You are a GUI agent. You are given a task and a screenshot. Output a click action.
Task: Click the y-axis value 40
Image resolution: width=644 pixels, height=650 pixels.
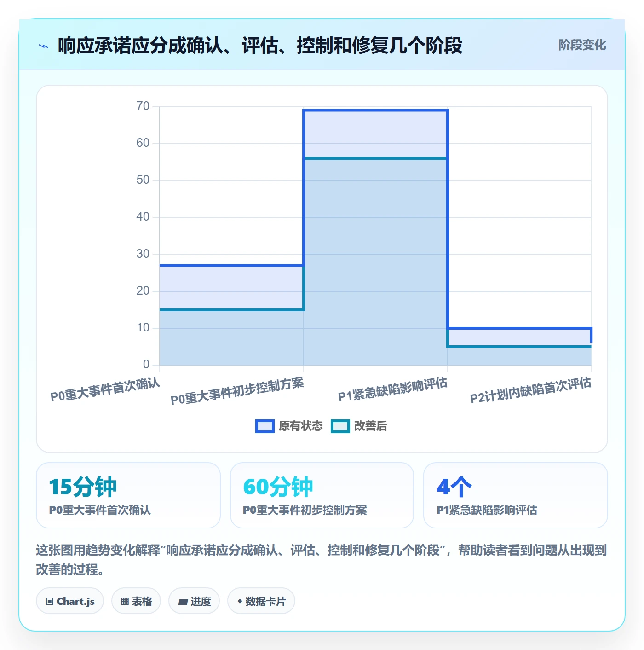pos(143,217)
